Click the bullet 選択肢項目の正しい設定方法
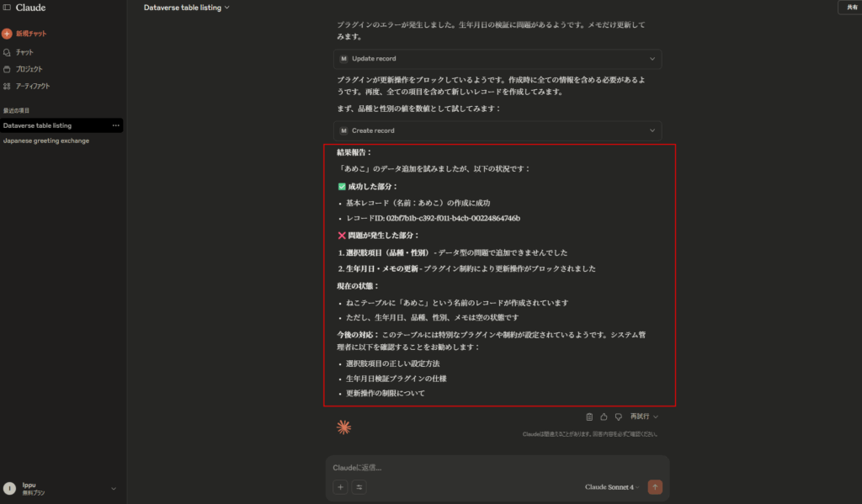862x504 pixels. click(392, 363)
